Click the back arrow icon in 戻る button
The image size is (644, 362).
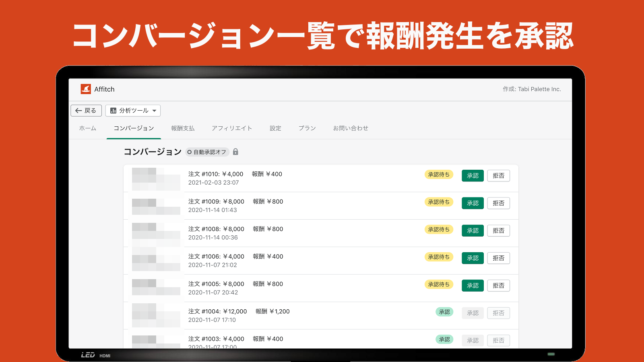(x=78, y=110)
